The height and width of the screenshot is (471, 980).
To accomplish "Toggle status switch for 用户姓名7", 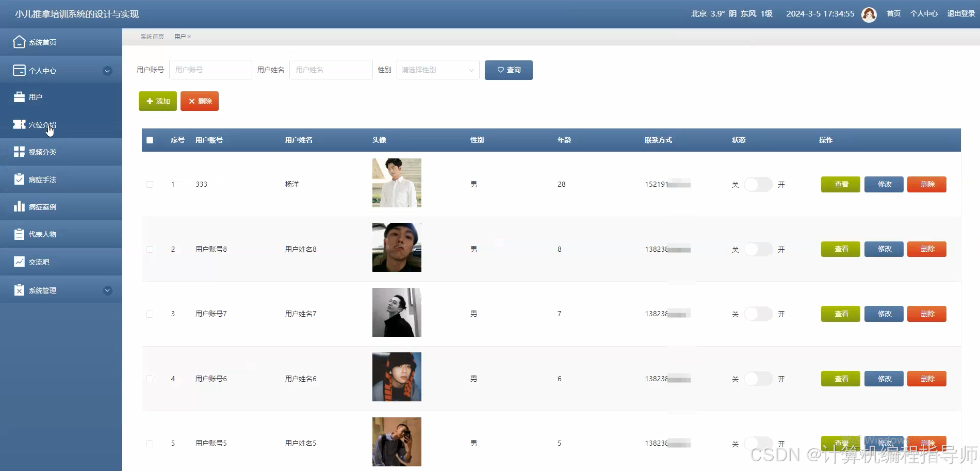I will (x=758, y=314).
